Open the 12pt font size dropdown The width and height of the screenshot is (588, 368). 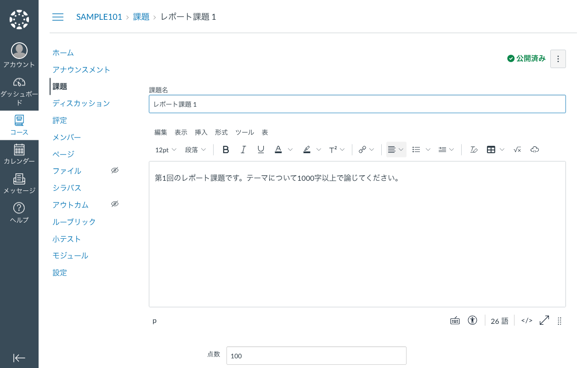coord(165,149)
